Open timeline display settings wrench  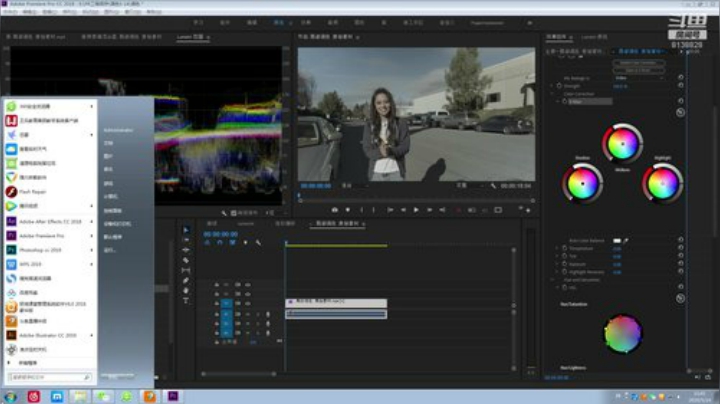[258, 242]
